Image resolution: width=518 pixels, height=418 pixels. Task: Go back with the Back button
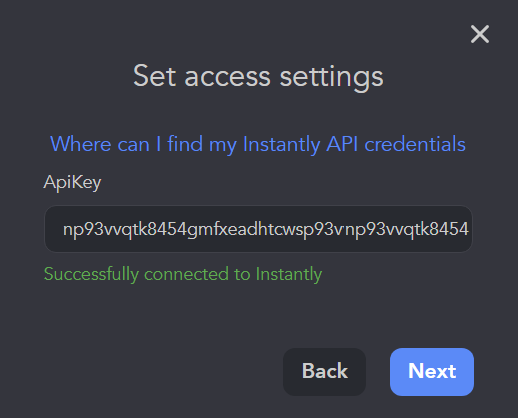click(324, 372)
